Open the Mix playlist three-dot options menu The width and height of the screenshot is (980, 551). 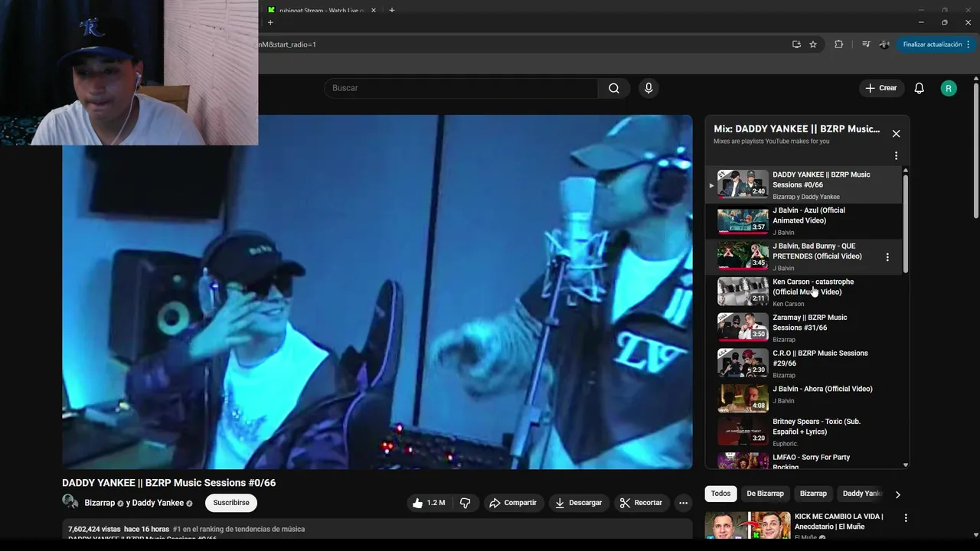click(x=896, y=156)
